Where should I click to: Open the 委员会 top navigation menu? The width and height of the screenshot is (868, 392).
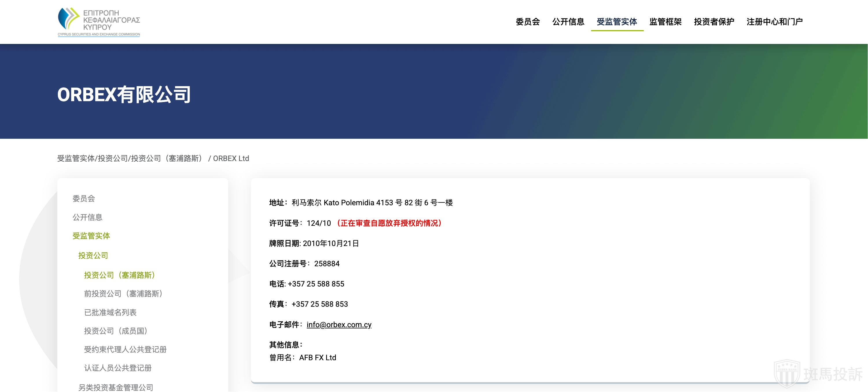click(528, 22)
